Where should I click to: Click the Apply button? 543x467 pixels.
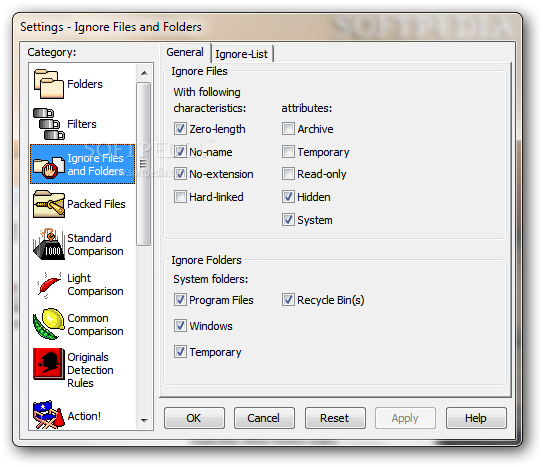tap(405, 418)
